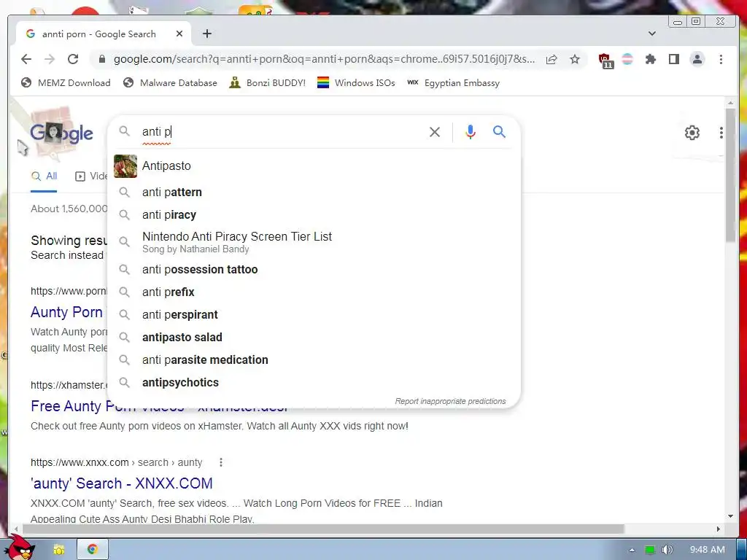Choose 'antipasto salad' suggestion

click(314, 337)
